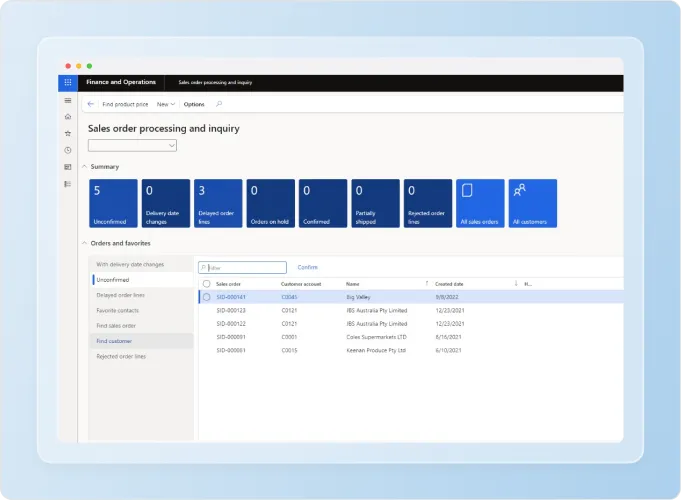Screen dimensions: 681x500
Task: Click the Name column header
Action: point(353,284)
